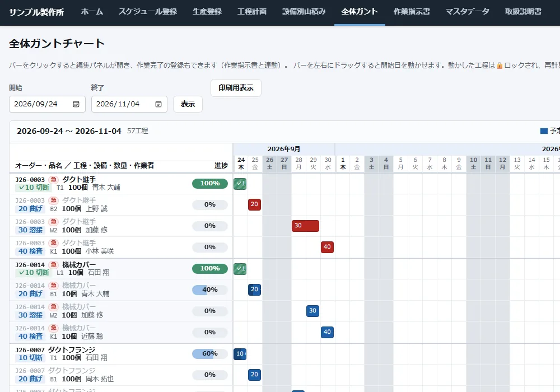Open completed bar for J26-0014 切断
This screenshot has height=392, width=560.
240,268
